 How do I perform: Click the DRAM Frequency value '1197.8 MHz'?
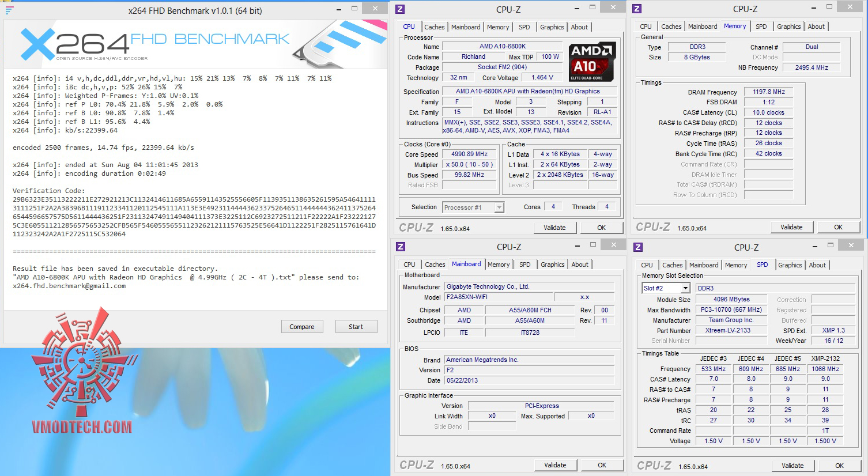[x=769, y=92]
